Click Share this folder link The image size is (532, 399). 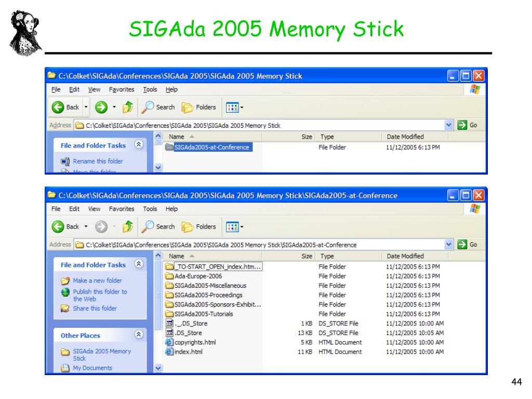(95, 309)
